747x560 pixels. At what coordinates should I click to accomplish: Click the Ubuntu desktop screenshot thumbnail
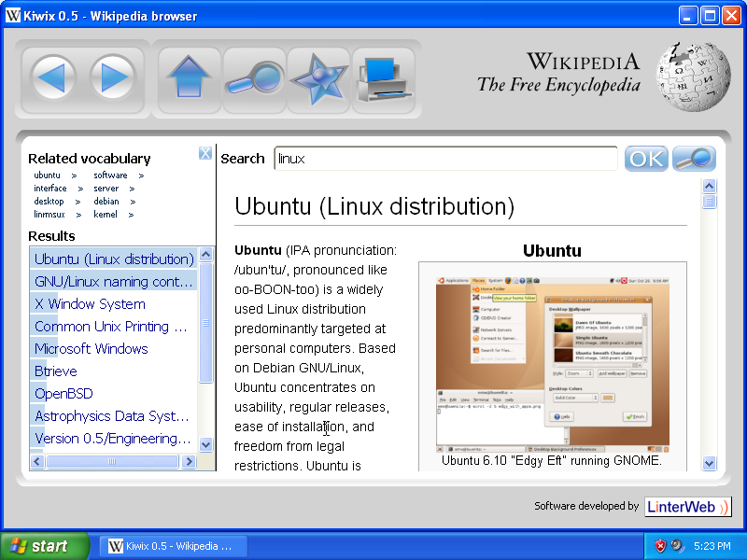pos(552,358)
